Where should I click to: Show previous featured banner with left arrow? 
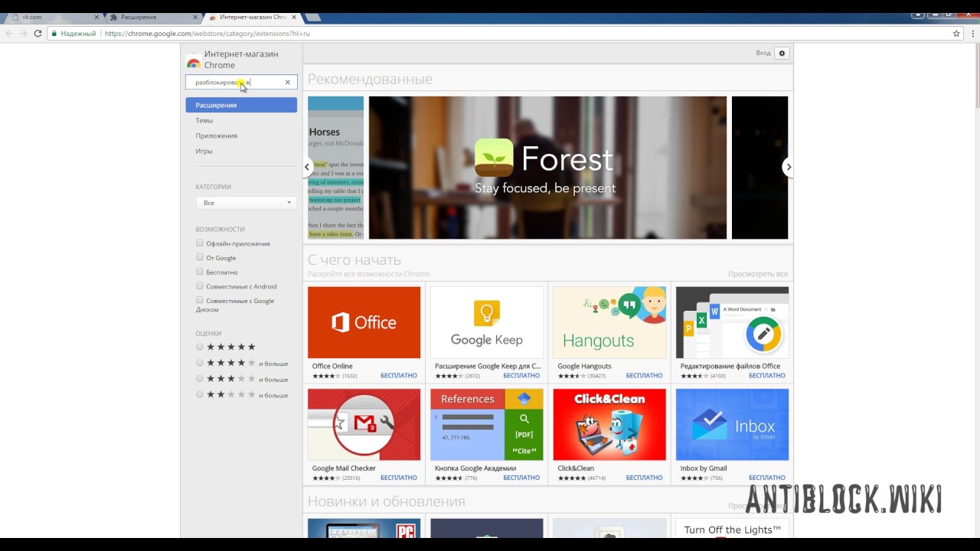[308, 167]
